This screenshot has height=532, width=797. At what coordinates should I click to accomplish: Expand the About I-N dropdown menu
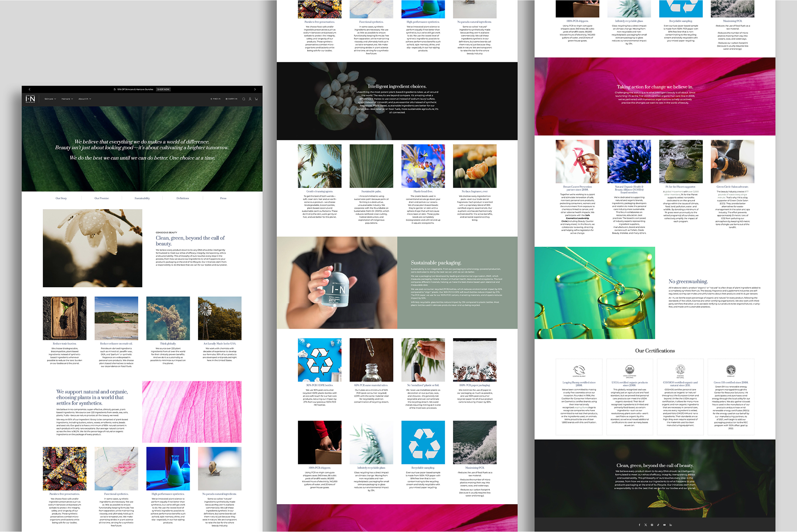(85, 99)
